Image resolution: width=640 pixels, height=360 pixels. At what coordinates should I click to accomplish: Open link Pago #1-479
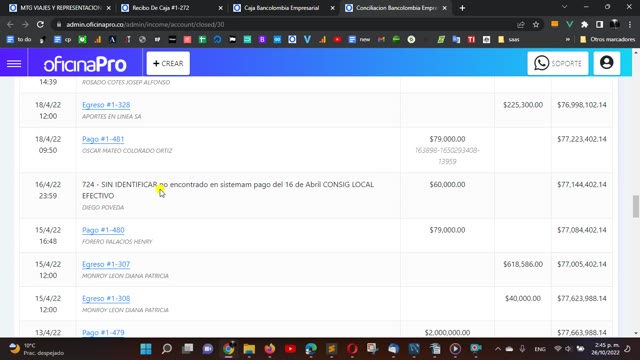click(x=103, y=333)
